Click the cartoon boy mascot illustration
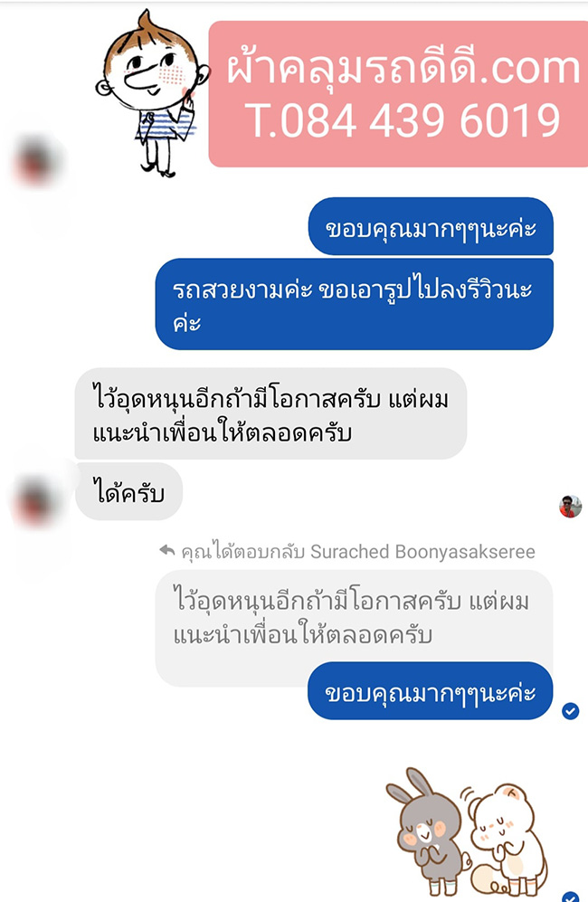Image resolution: width=588 pixels, height=902 pixels. click(x=153, y=95)
